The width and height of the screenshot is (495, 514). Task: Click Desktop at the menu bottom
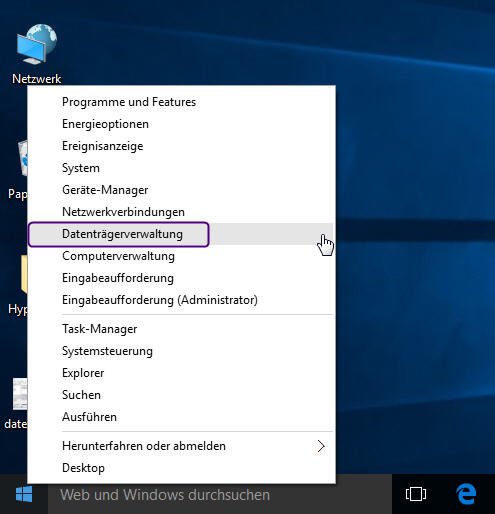181,468
